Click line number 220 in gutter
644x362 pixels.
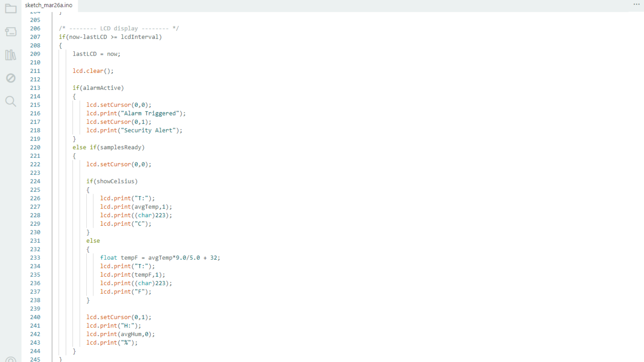pos(35,147)
